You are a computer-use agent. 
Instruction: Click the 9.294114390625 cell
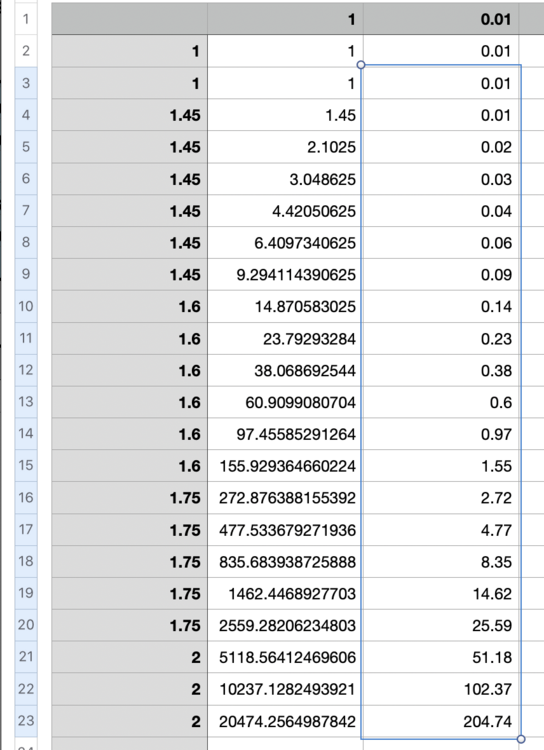[x=285, y=275]
